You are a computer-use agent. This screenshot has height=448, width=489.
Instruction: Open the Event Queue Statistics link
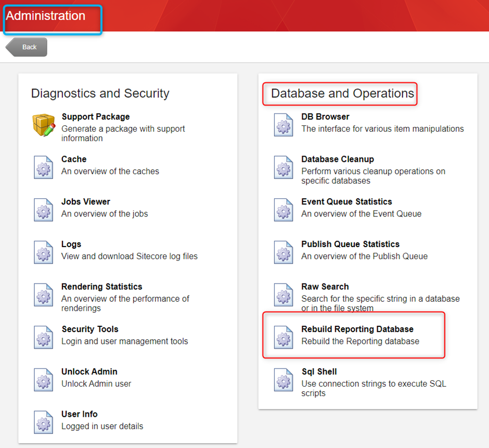347,201
